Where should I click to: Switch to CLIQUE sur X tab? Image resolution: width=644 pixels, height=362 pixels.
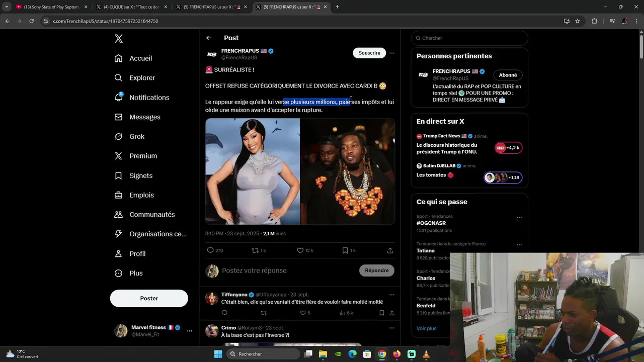point(131,7)
